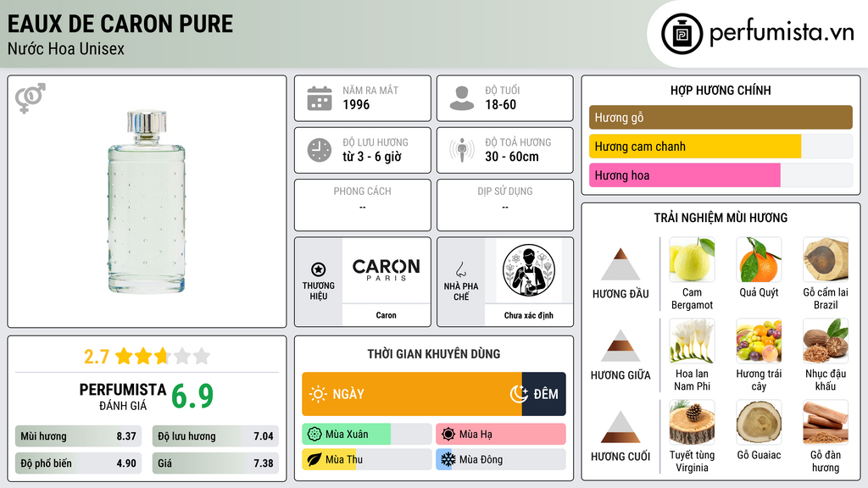Image resolution: width=868 pixels, height=488 pixels.
Task: Click the sun icon for Mùa Hạ
Action: point(448,435)
